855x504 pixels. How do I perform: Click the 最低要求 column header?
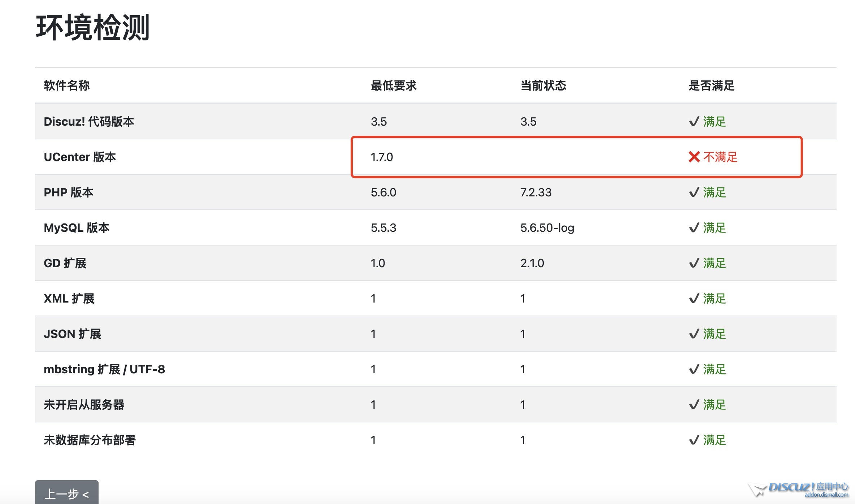pos(394,86)
